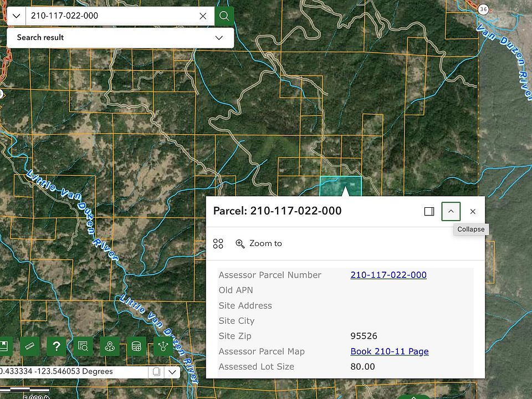
Task: Expand the coordinate format dropdown
Action: click(x=172, y=372)
